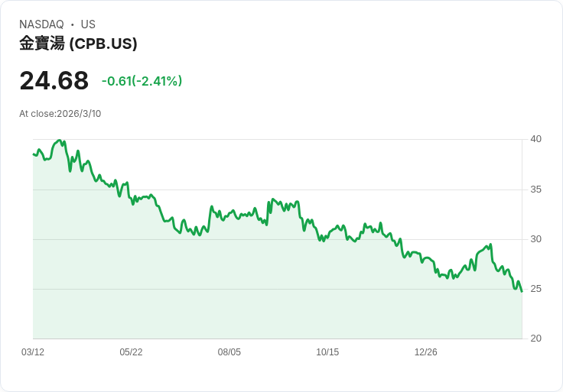Click the 30 price axis label
This screenshot has width=563, height=392.
point(535,239)
